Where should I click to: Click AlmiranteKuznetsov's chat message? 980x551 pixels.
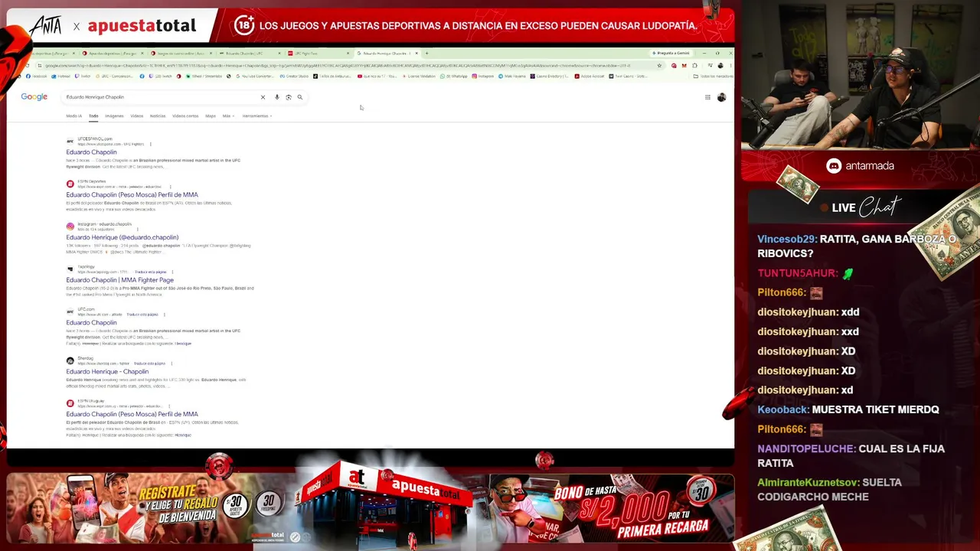coord(829,490)
